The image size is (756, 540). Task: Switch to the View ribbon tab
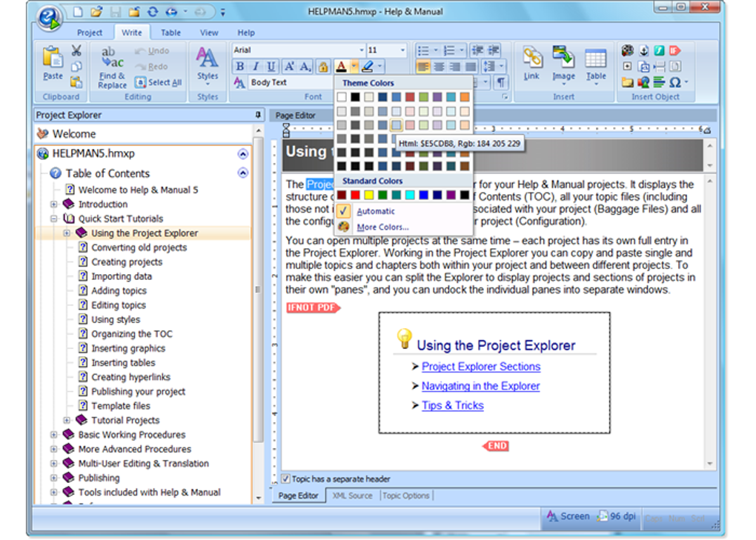point(209,33)
